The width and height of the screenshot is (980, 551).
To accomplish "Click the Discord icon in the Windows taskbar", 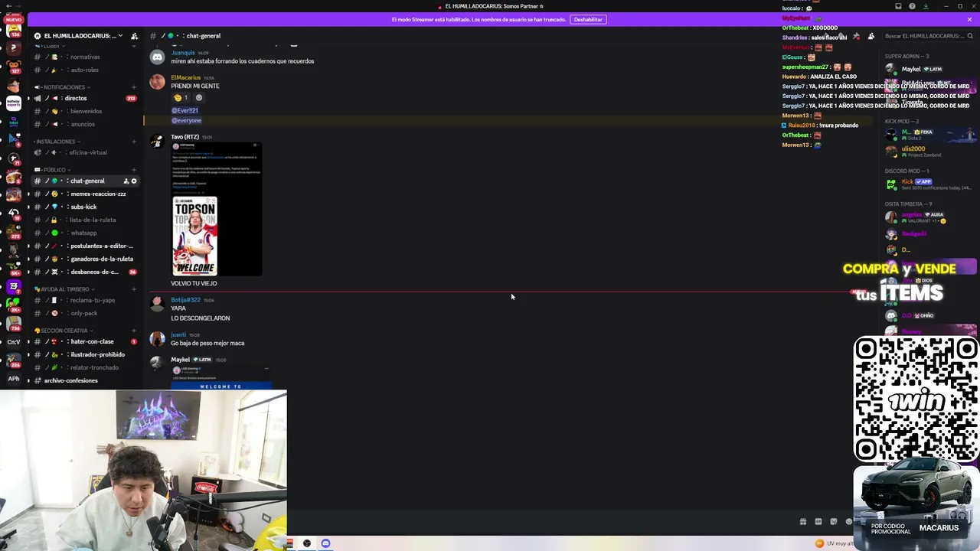I will click(x=325, y=543).
